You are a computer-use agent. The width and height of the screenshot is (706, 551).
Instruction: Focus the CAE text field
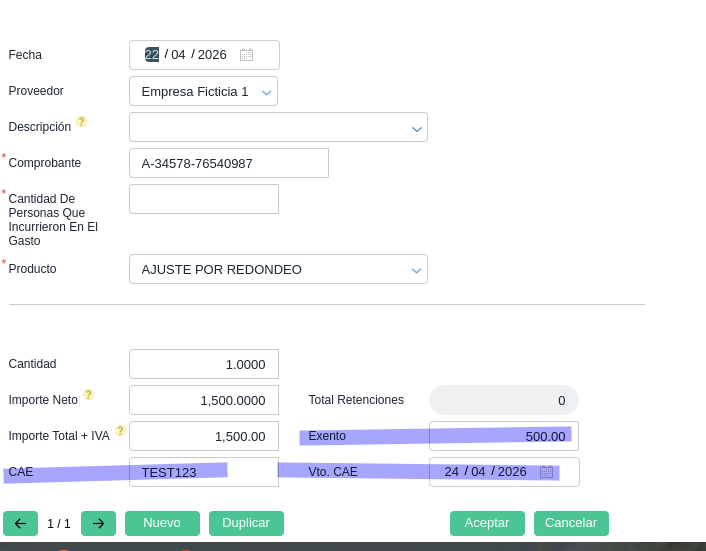click(x=203, y=472)
